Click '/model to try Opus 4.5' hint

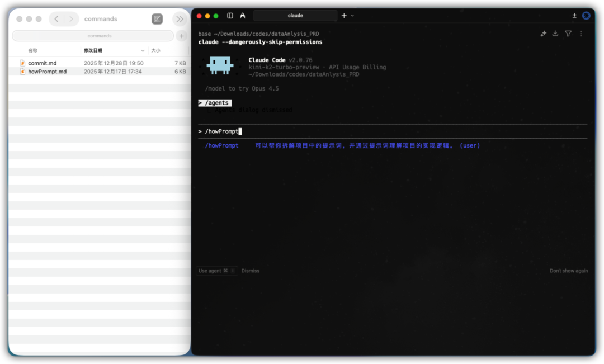tap(242, 88)
